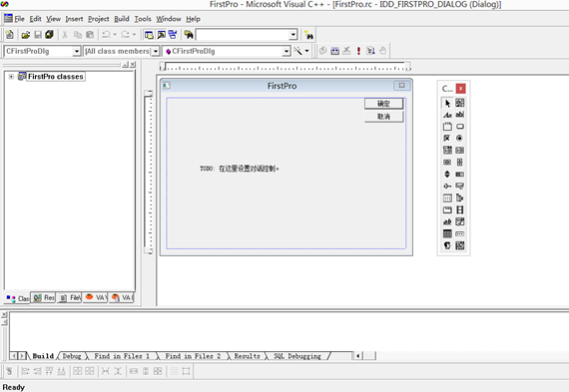Click the Redo toolbar icon

pos(125,35)
